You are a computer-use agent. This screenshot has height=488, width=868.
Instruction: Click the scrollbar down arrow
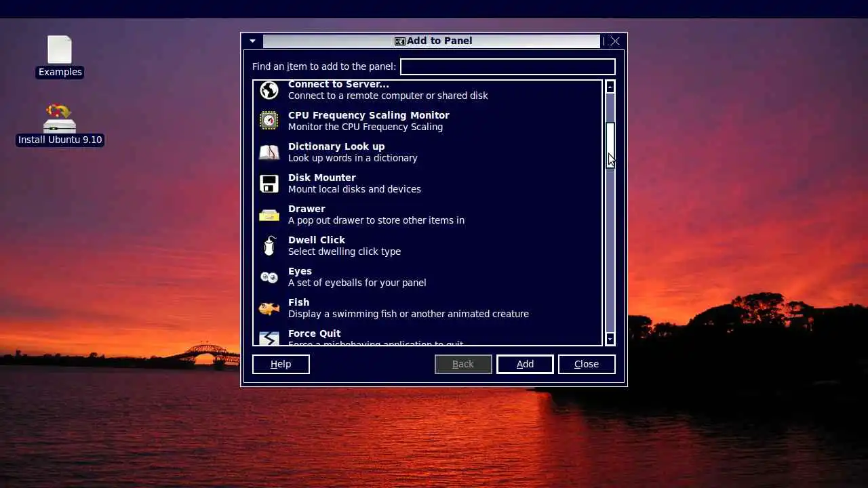point(610,339)
